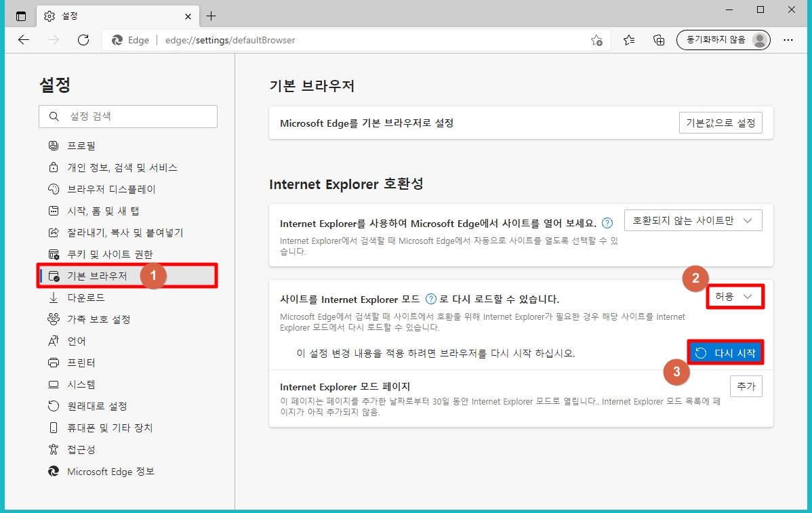Click the magnifier icon in settings search
Image resolution: width=812 pixels, height=513 pixels.
[x=54, y=117]
